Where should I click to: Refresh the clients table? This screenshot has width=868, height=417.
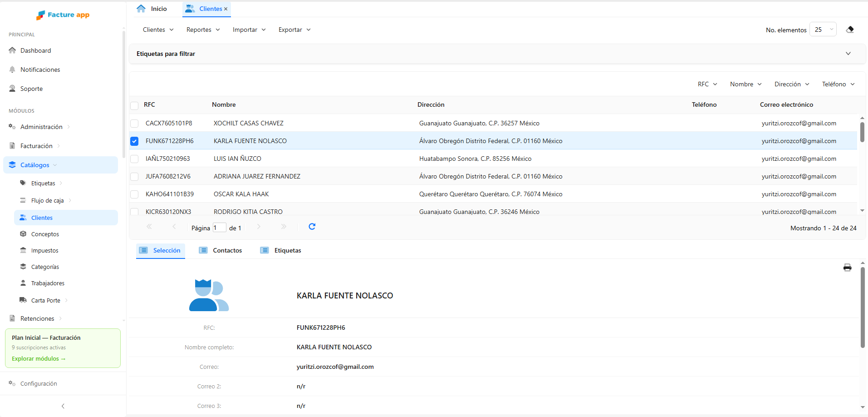click(312, 227)
